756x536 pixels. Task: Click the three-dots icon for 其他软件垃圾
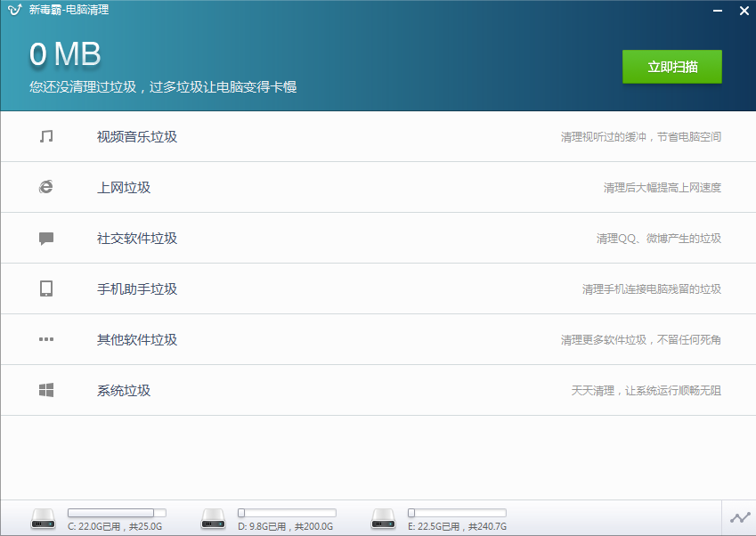point(46,339)
